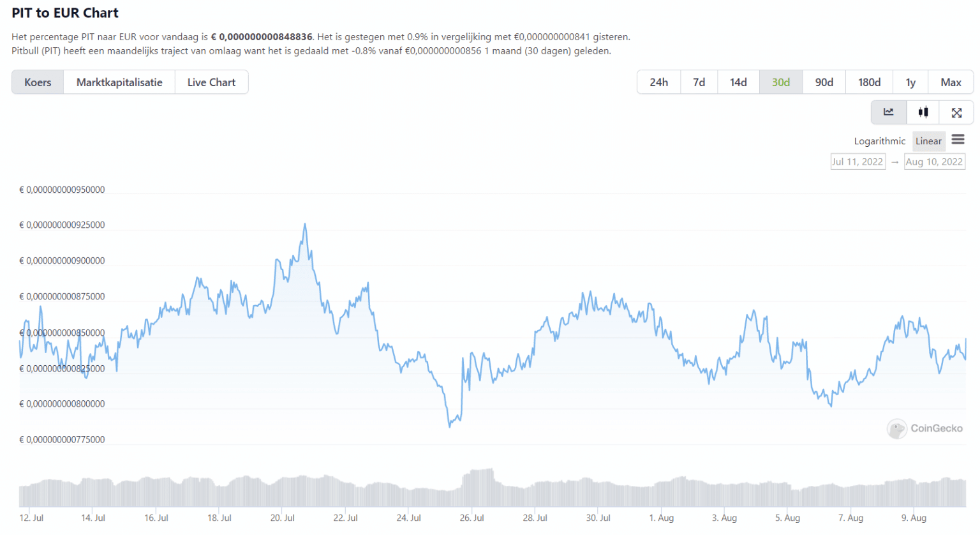This screenshot has width=980, height=535.
Task: Click the price € 0,000000000848836 text
Action: (262, 37)
